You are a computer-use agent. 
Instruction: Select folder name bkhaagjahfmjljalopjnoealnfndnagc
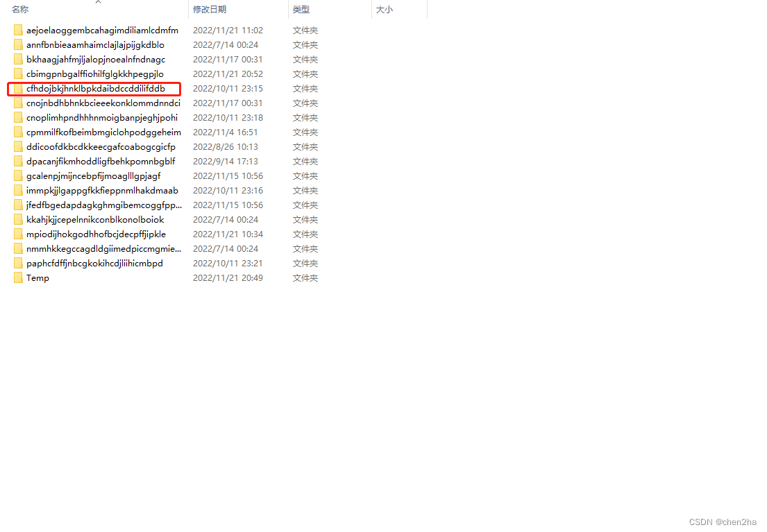pos(96,60)
